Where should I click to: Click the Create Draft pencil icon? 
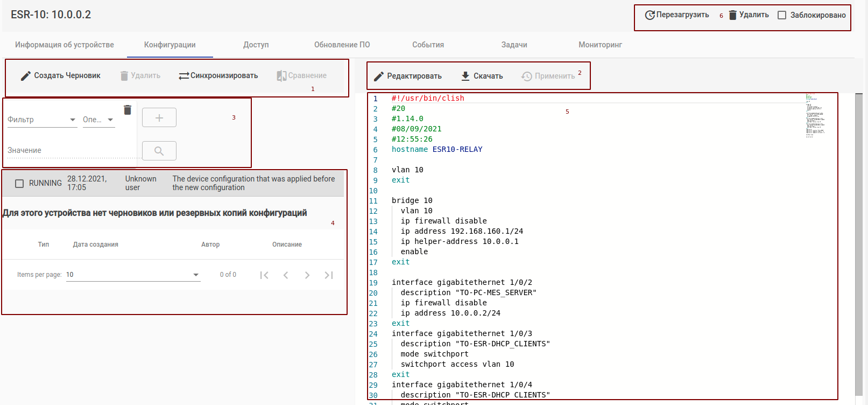[x=26, y=76]
